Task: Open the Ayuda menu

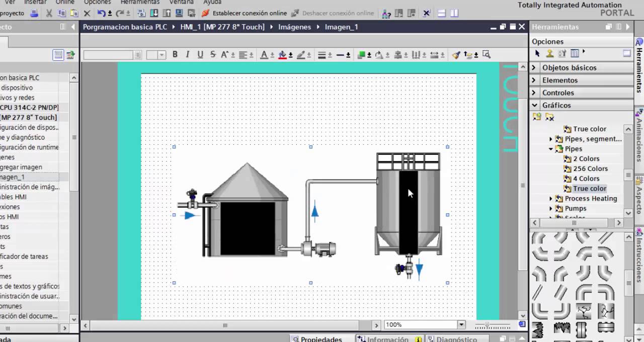Action: coord(212,3)
